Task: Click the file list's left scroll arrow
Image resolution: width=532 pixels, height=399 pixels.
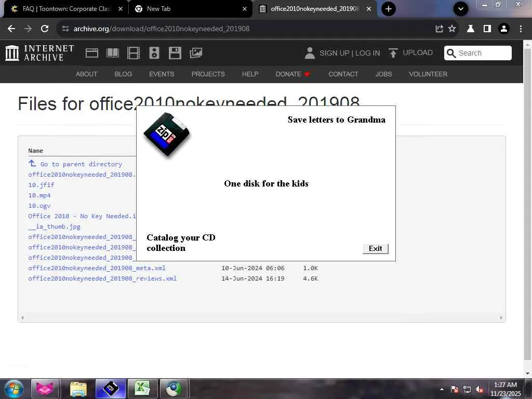Action: tap(22, 317)
